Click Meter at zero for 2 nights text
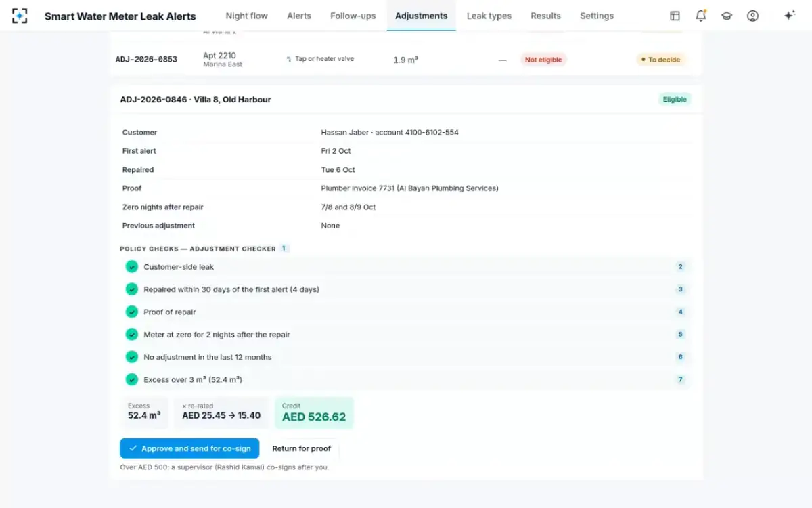The width and height of the screenshot is (812, 508). (x=217, y=335)
